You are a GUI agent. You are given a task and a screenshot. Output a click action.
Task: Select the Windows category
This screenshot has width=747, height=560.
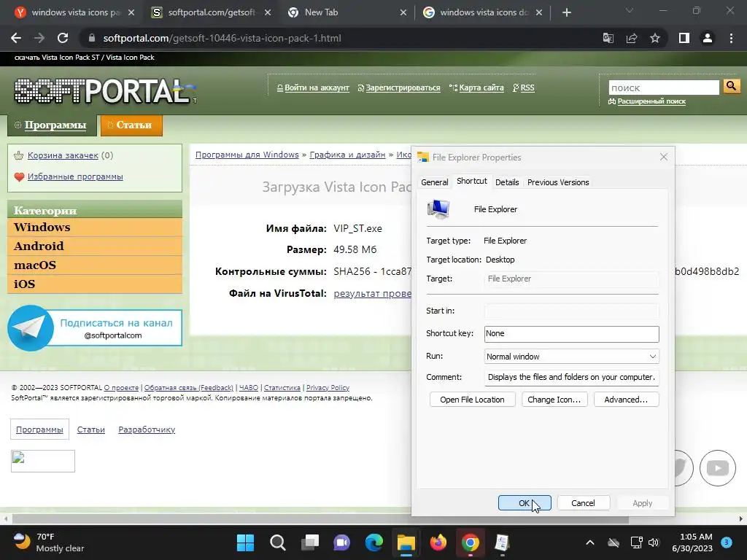[x=95, y=227]
